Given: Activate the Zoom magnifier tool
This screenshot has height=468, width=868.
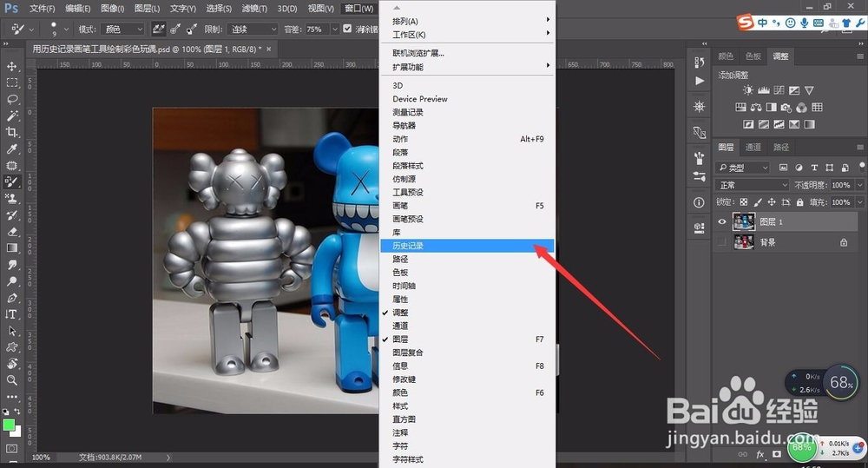Looking at the screenshot, I should [12, 380].
